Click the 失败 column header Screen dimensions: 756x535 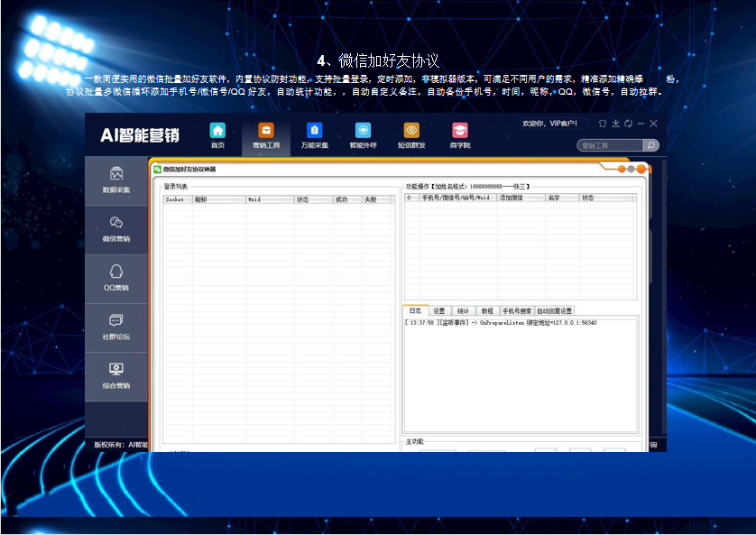pos(376,199)
